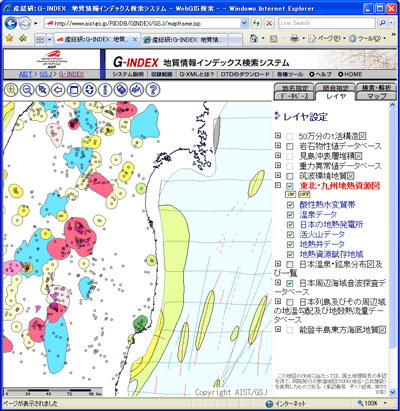The width and height of the screenshot is (400, 411).
Task: Uncheck the 活火山データ checkbox
Action: tap(290, 235)
